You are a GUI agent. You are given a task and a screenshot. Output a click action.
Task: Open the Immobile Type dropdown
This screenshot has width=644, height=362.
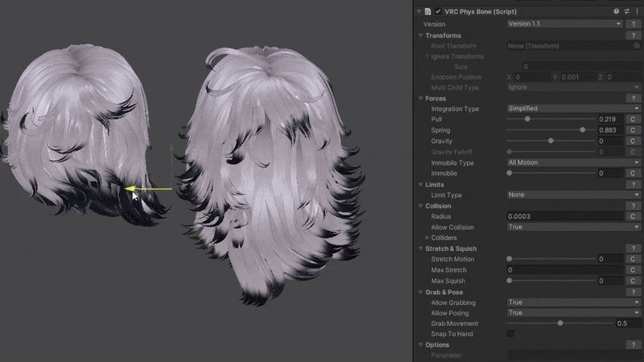tap(573, 162)
